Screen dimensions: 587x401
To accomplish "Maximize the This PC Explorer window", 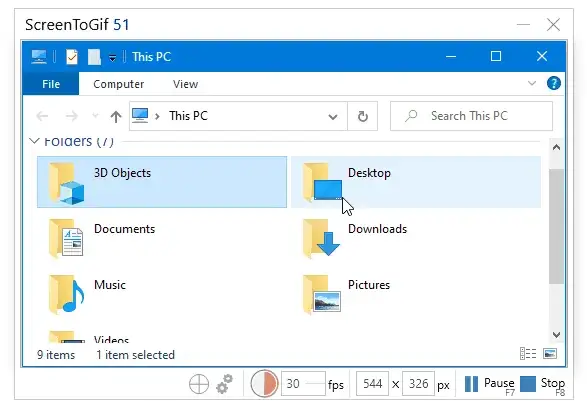I will 496,57.
